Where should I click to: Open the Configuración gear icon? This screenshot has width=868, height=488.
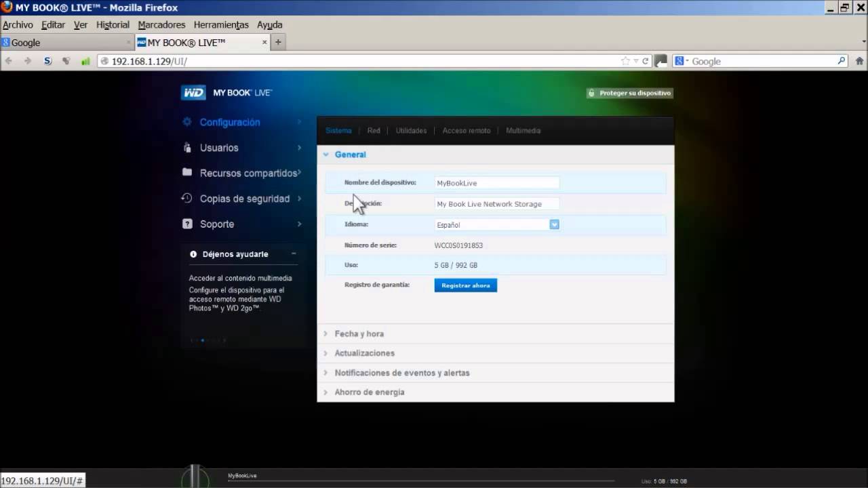pyautogui.click(x=186, y=122)
